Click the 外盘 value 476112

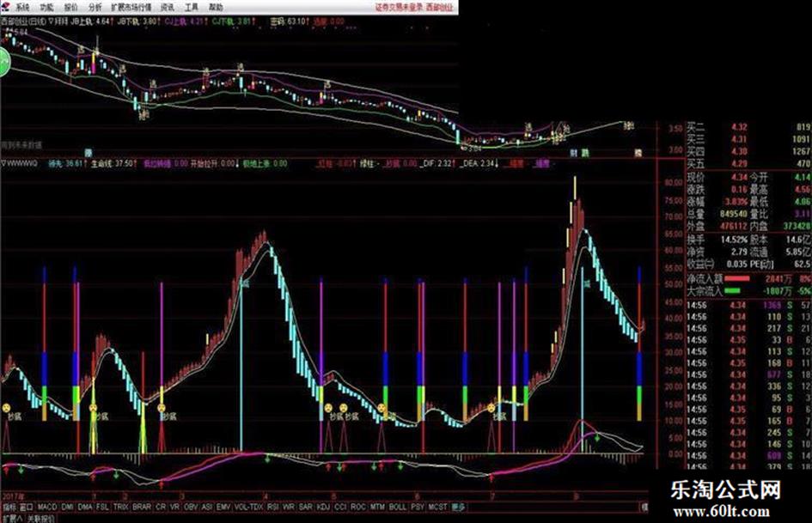[x=733, y=226]
